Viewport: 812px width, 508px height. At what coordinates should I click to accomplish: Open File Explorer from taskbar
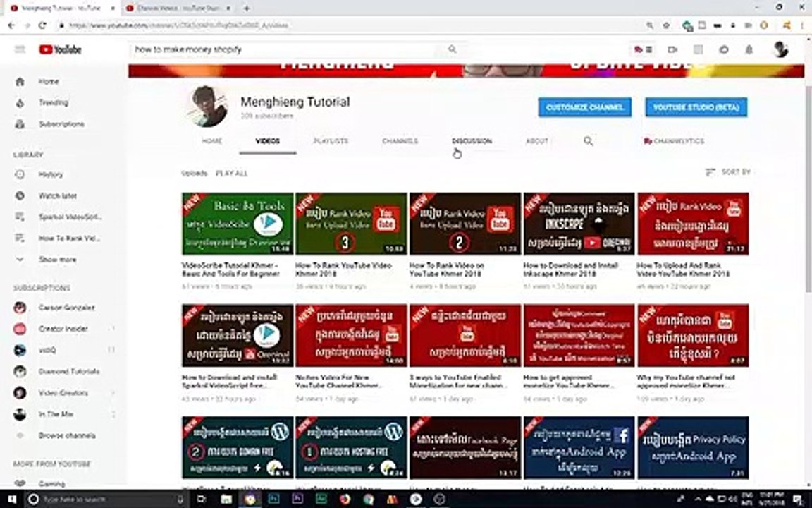click(226, 499)
